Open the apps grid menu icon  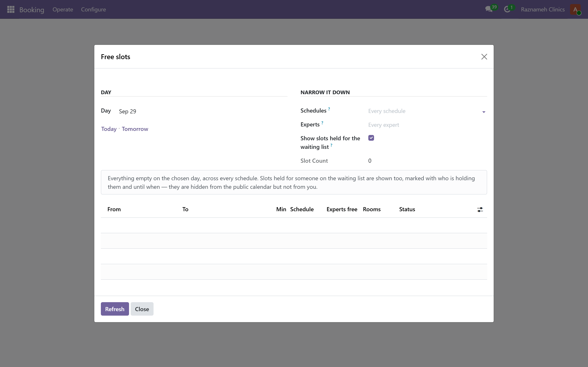(x=11, y=9)
